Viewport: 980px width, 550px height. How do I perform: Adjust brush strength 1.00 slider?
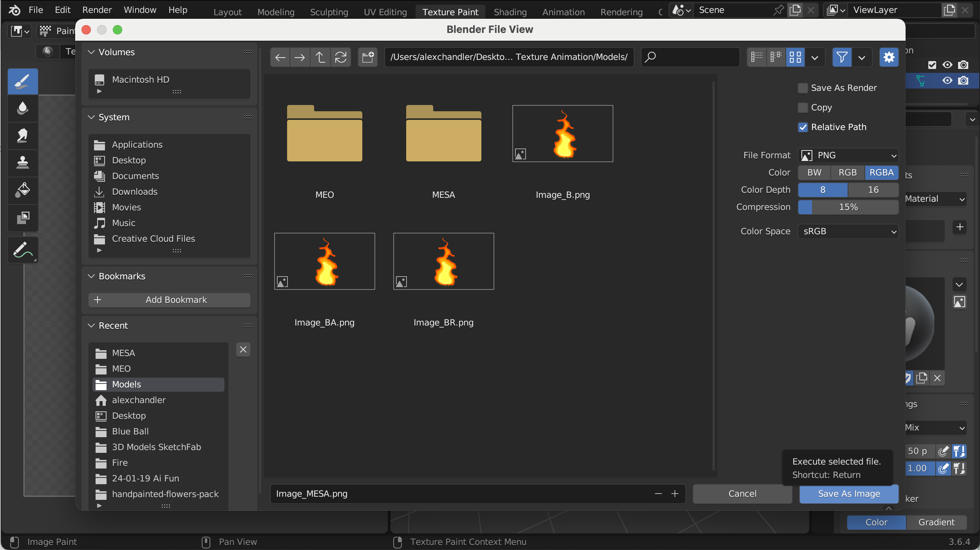(x=920, y=469)
